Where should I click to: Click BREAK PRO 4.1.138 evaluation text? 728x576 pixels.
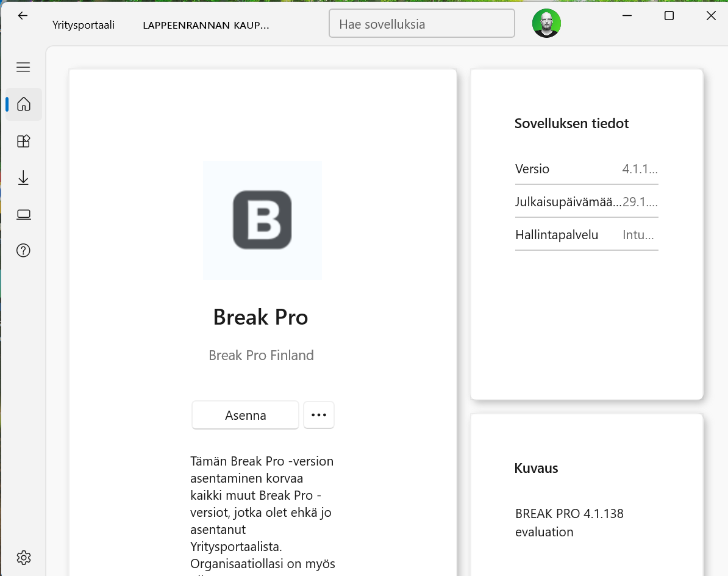coord(569,523)
